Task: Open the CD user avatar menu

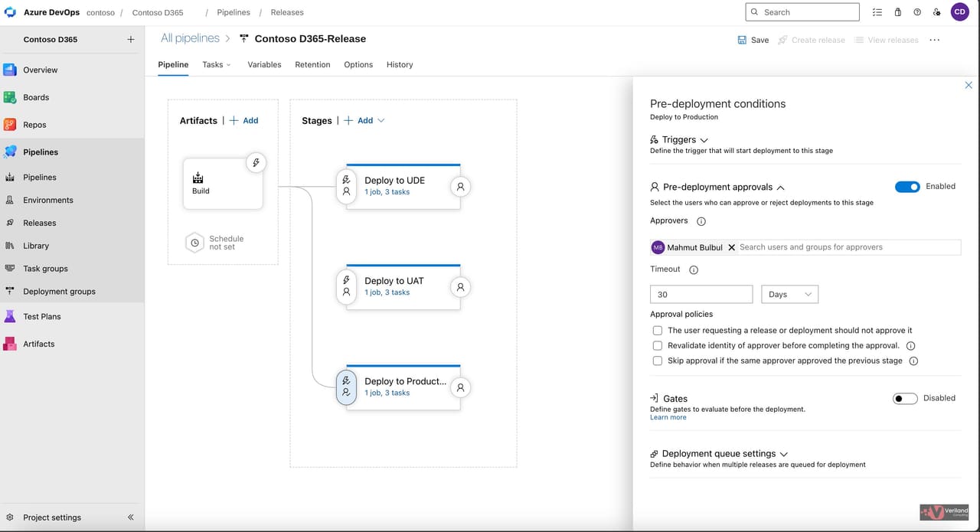Action: [959, 12]
